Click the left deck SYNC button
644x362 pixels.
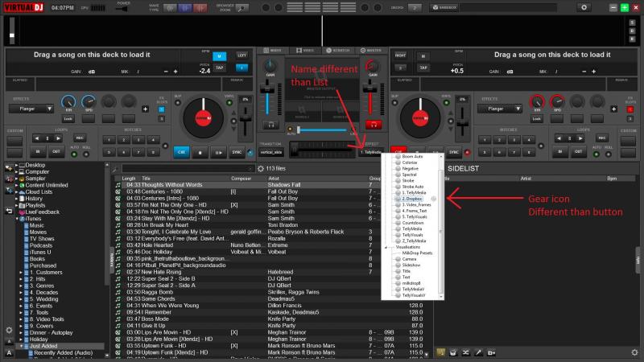pyautogui.click(x=237, y=152)
